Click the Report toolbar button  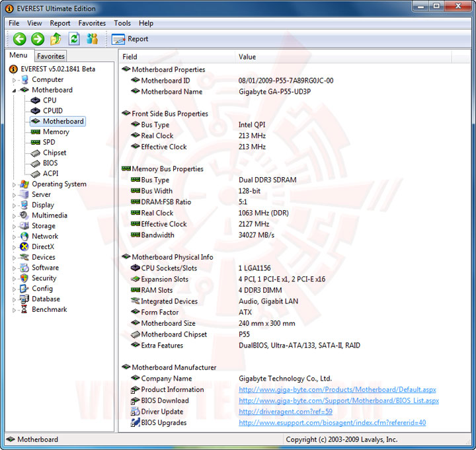pyautogui.click(x=130, y=39)
